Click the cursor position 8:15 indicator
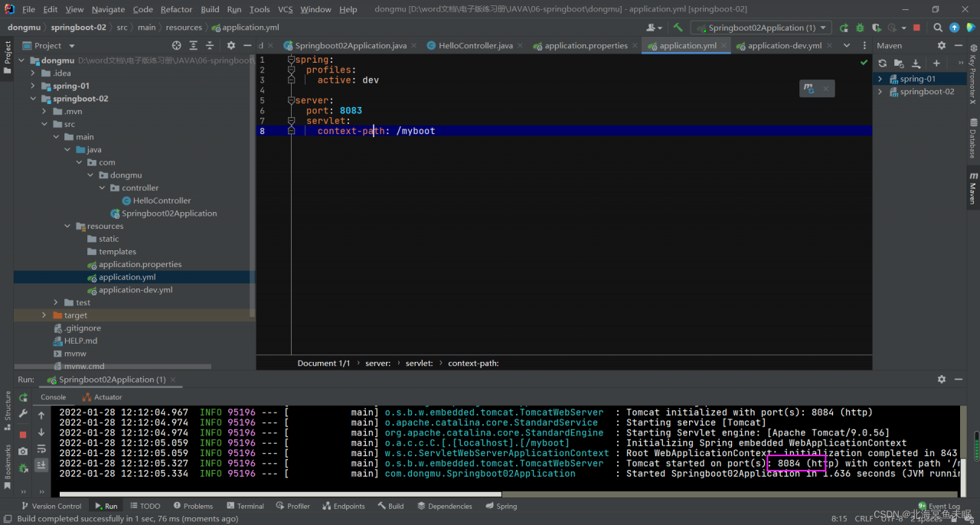This screenshot has height=525, width=980. pyautogui.click(x=839, y=519)
